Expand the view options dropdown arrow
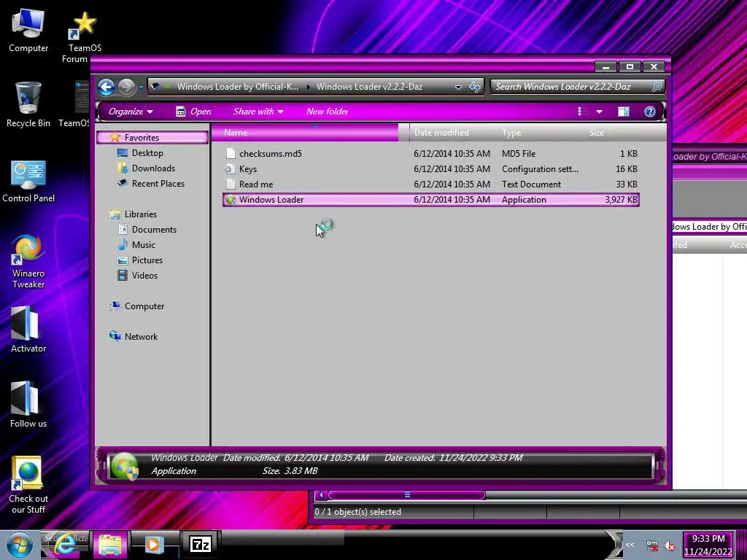 tap(600, 112)
